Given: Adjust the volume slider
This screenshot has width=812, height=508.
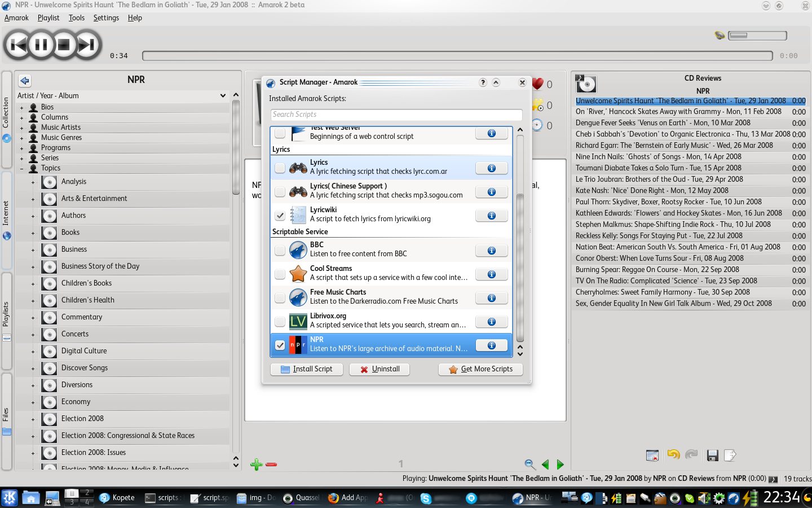Looking at the screenshot, I should click(x=757, y=36).
